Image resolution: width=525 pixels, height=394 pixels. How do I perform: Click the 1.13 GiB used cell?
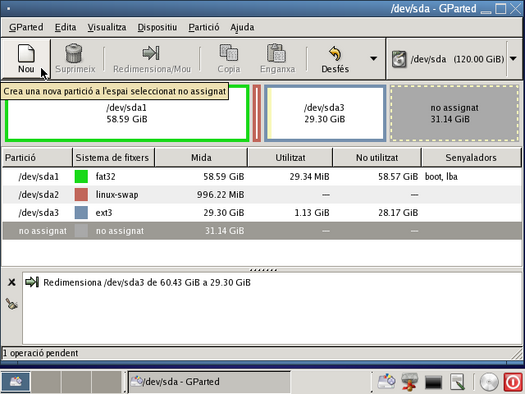[x=312, y=213]
